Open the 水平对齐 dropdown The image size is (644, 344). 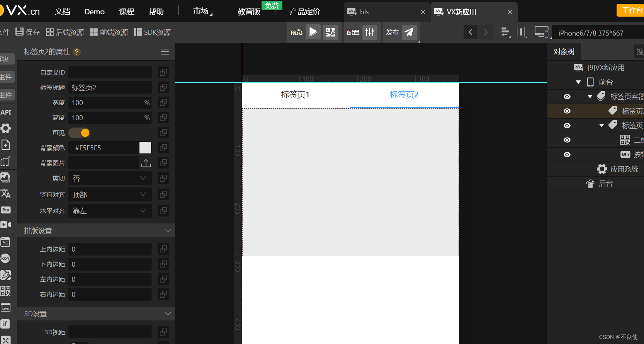(x=110, y=211)
